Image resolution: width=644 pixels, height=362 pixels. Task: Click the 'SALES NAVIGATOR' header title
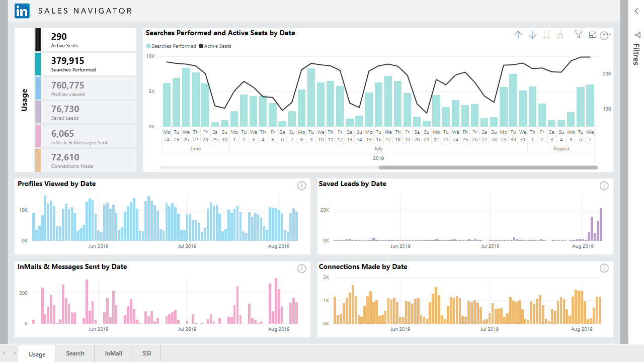point(85,11)
